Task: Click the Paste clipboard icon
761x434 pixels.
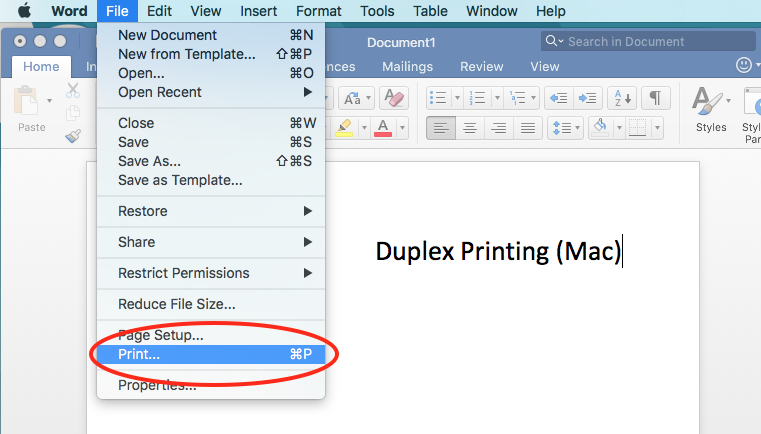Action: pos(26,101)
